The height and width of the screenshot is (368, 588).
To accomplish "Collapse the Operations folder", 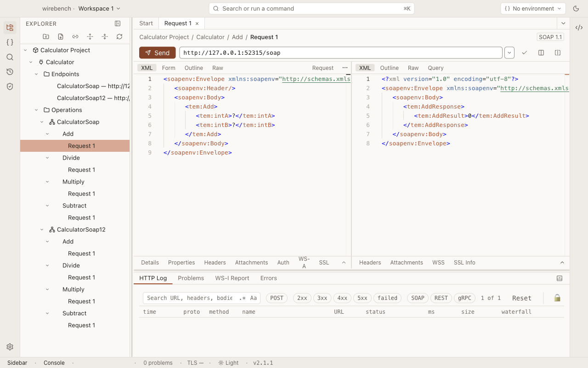I will coord(36,110).
